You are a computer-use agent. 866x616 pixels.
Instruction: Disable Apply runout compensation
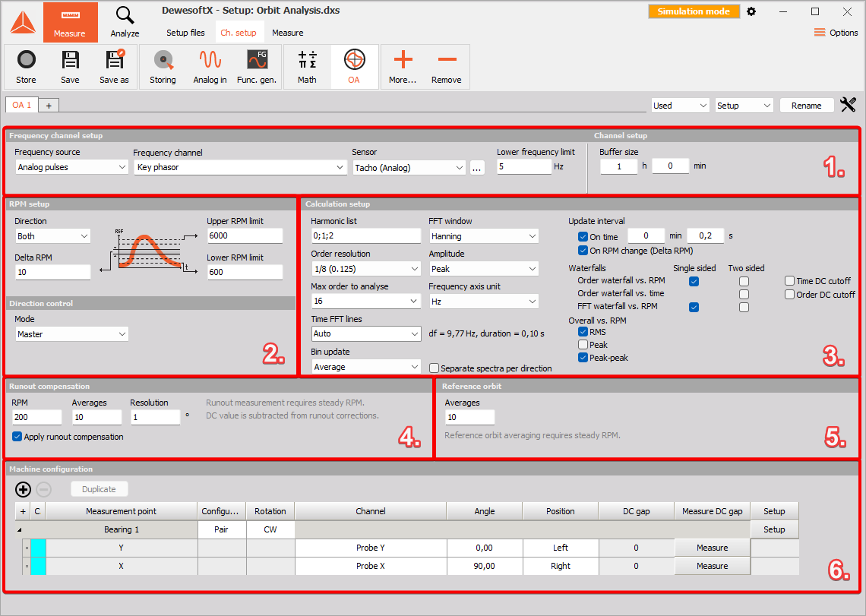[17, 437]
